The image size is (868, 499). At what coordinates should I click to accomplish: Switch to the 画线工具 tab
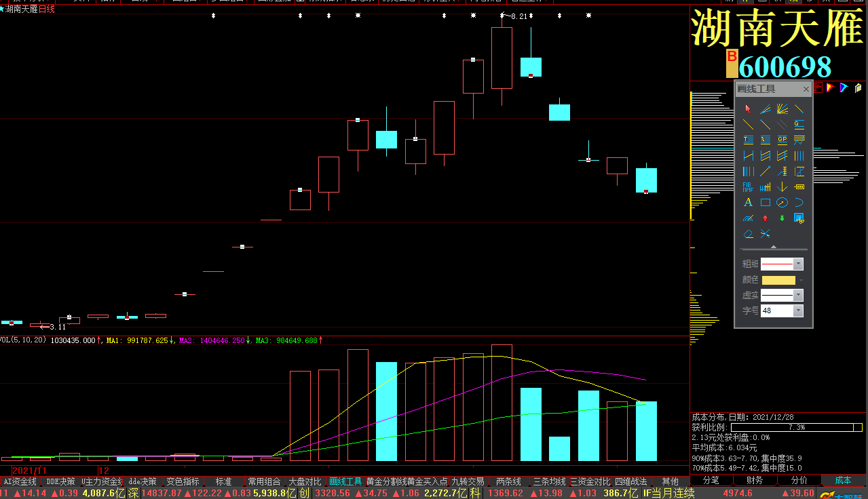click(x=345, y=481)
